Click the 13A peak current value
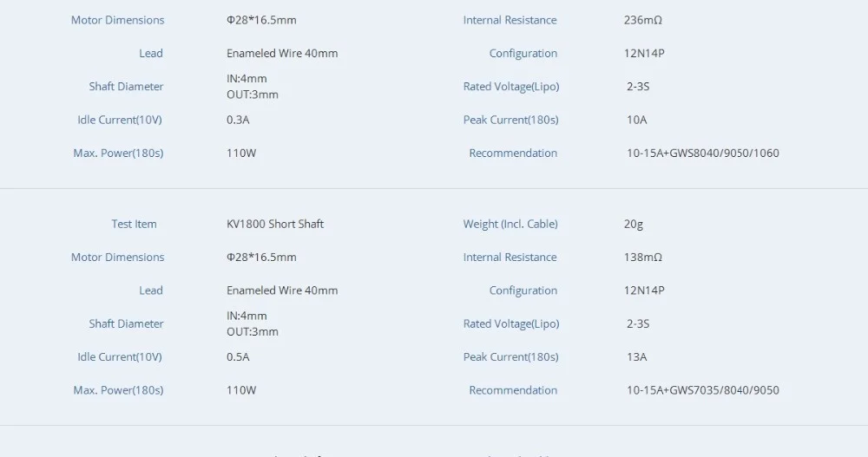 click(637, 356)
